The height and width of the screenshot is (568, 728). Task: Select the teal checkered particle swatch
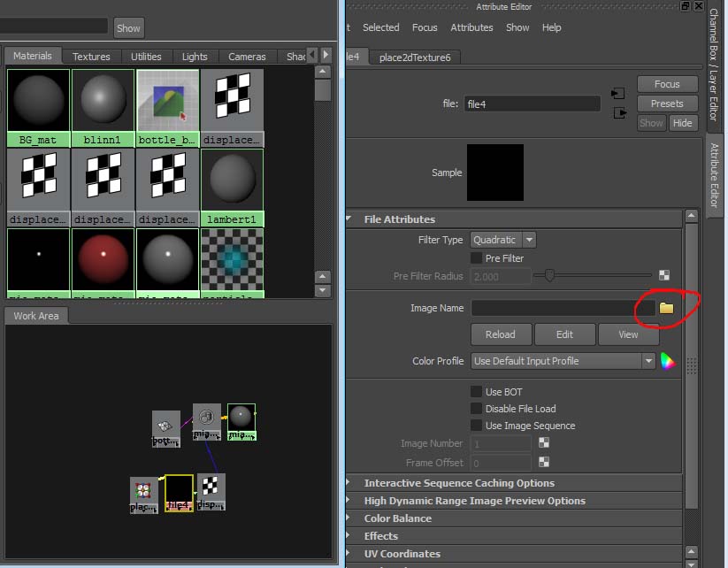[232, 263]
